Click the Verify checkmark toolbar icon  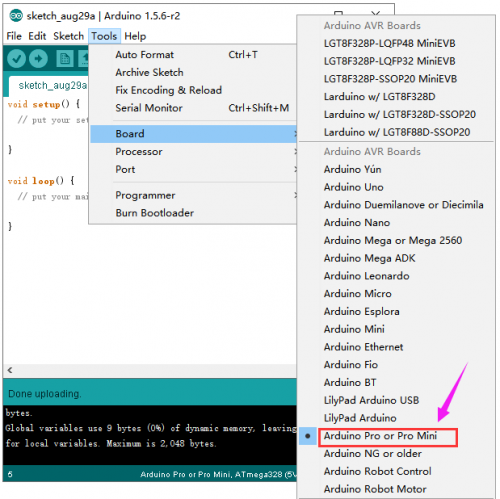point(16,59)
